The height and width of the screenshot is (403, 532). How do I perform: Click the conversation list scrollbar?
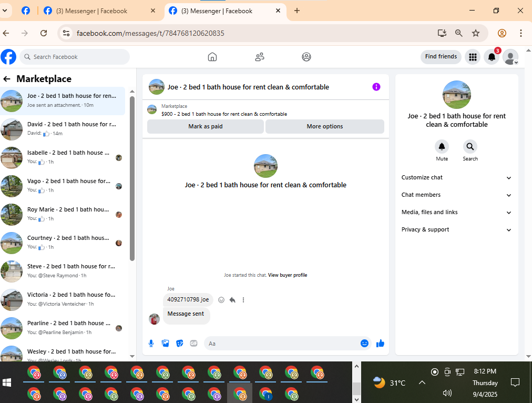132,178
